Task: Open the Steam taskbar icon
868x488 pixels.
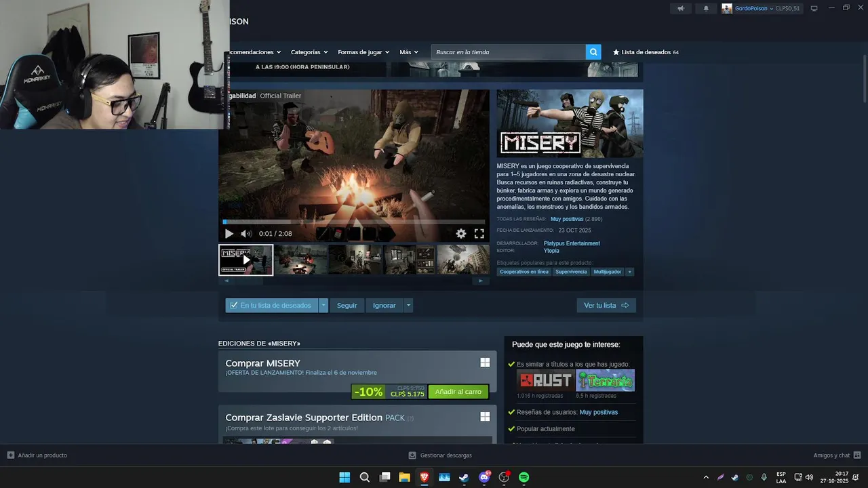Action: click(x=464, y=477)
